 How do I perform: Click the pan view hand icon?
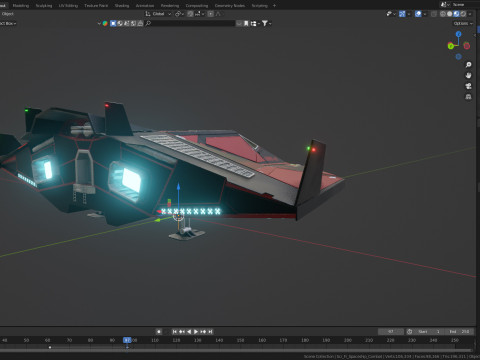(468, 75)
